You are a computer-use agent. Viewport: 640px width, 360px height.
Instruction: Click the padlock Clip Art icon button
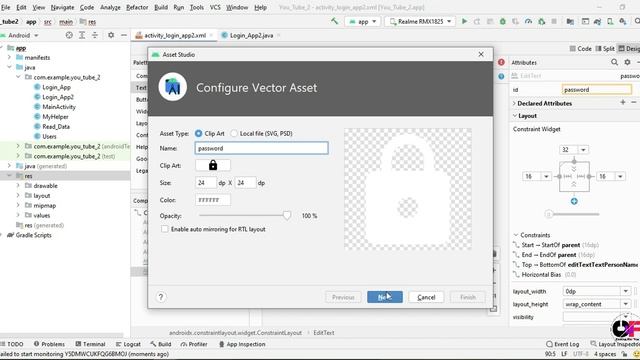(213, 165)
